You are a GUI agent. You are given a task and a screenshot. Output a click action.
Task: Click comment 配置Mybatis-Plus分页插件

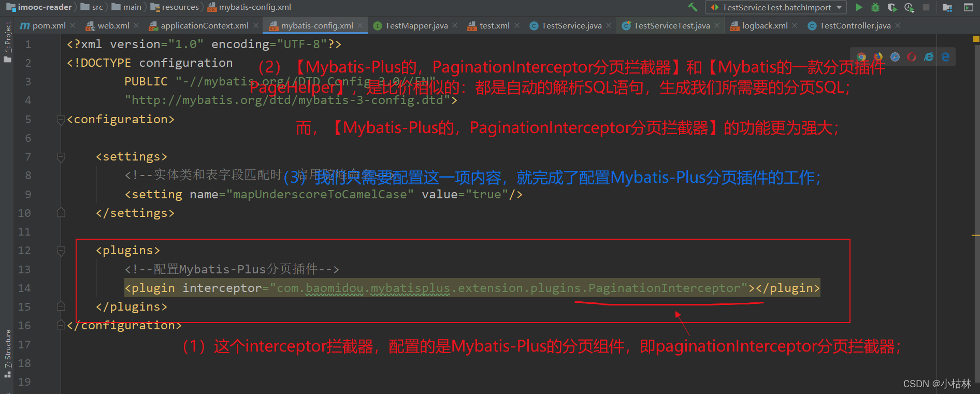232,269
